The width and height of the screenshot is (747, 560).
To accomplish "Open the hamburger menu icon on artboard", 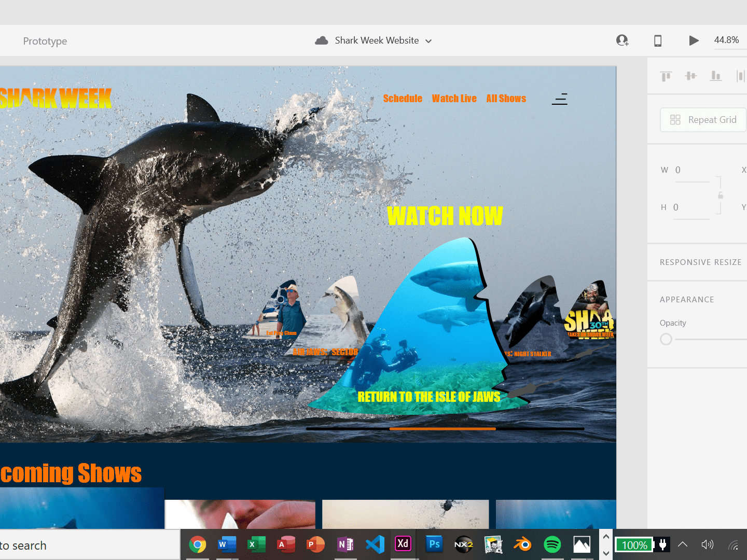I will click(560, 99).
